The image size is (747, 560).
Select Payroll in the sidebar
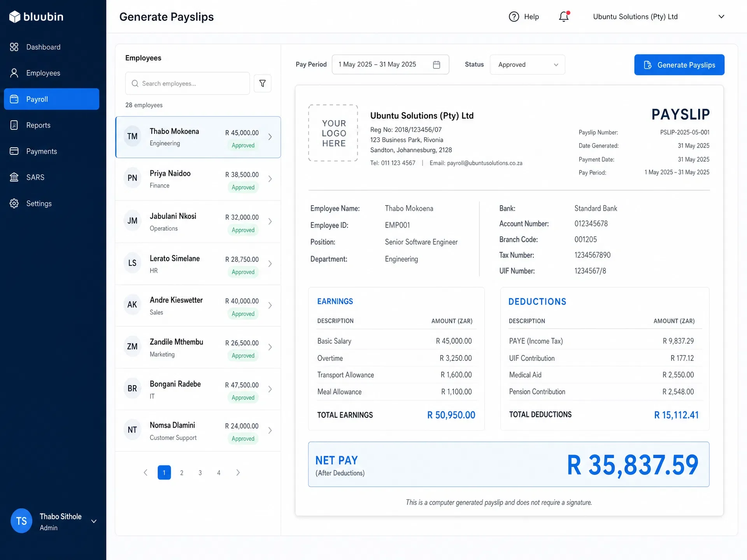51,99
